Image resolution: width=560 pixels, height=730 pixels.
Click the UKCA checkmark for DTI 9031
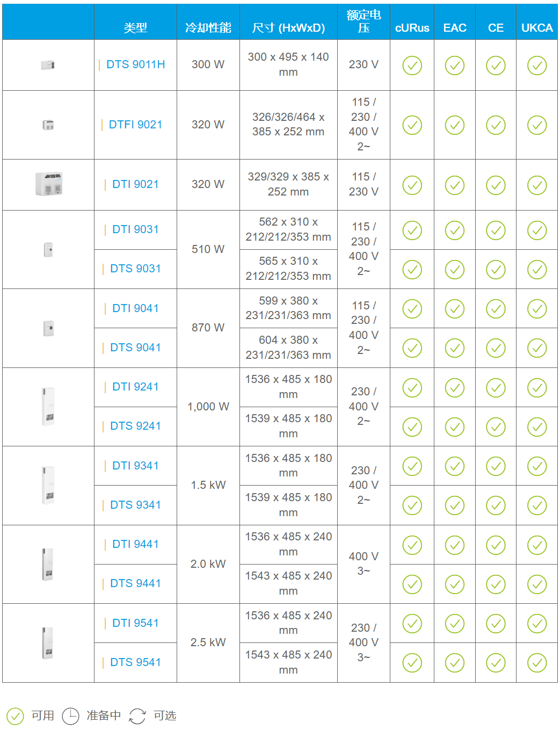[537, 230]
